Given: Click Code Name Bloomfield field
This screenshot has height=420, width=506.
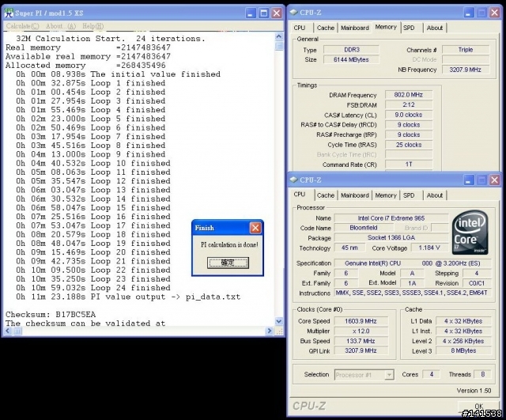Looking at the screenshot, I should tap(364, 228).
